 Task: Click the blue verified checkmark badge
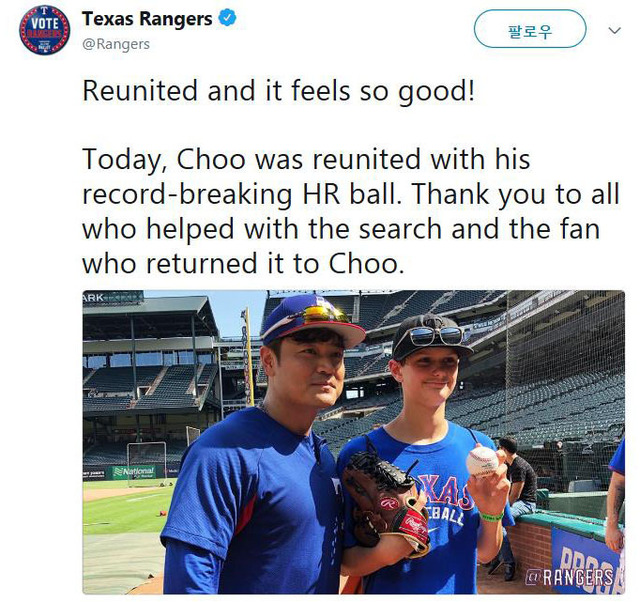coord(227,19)
